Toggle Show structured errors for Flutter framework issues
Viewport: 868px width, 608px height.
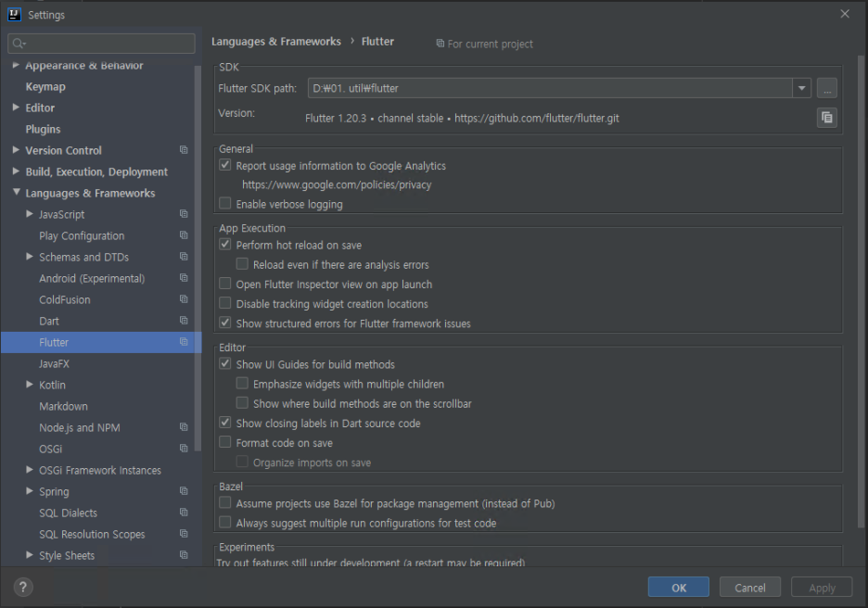[x=225, y=323]
